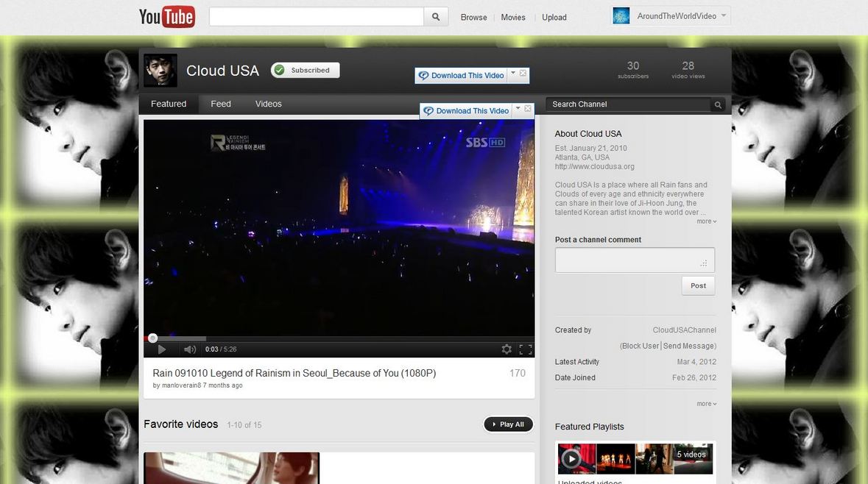This screenshot has width=868, height=484.
Task: Click the 0:03 / 5:26 time display
Action: [x=220, y=349]
